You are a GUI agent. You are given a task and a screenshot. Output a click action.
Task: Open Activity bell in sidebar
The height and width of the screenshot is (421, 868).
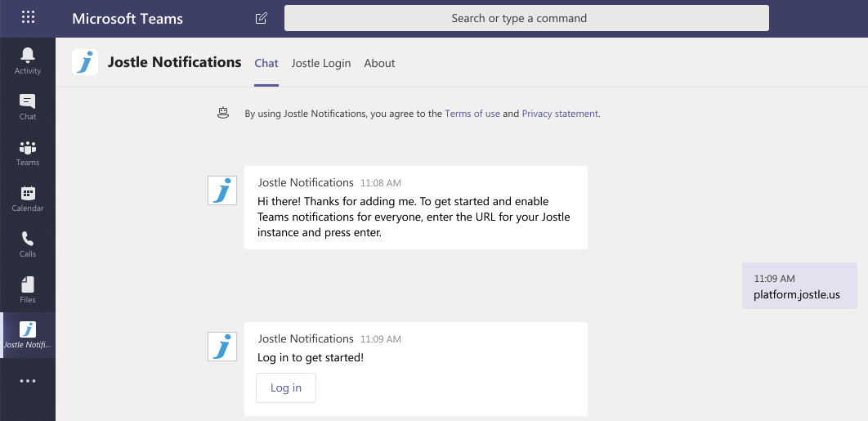(28, 60)
